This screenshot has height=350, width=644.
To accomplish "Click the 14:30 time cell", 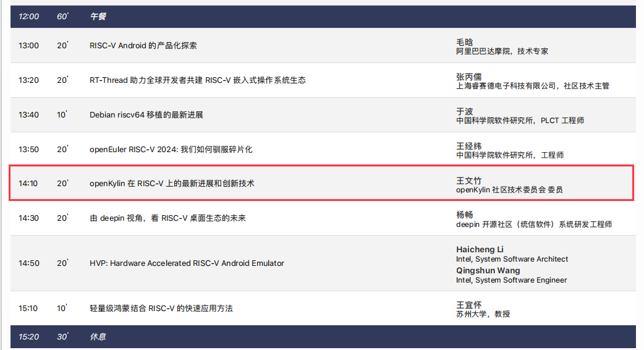I will click(x=29, y=218).
